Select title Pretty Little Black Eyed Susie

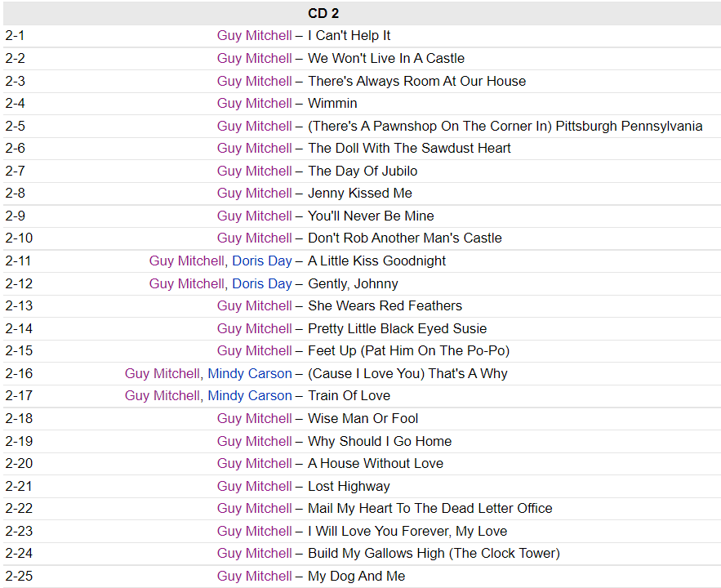pyautogui.click(x=398, y=329)
